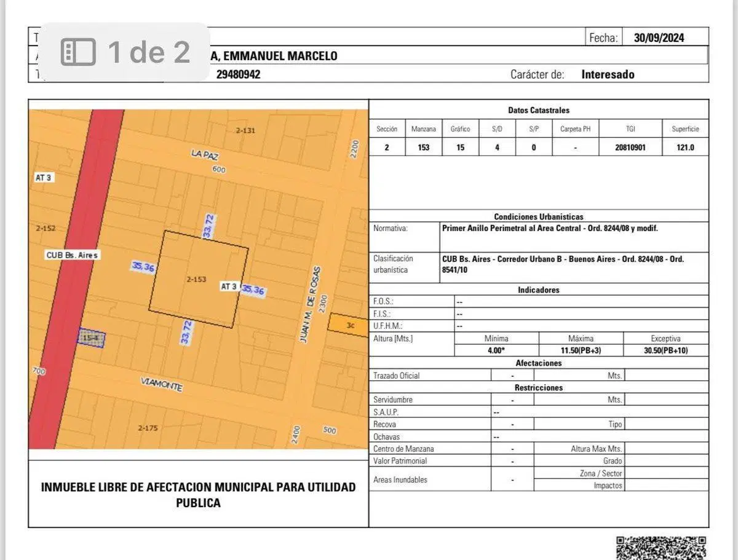The width and height of the screenshot is (738, 560).
Task: Select the 'INMUEBLE LIBRE DE AFECTACION MUNICIPAL' notice
Action: 198,495
